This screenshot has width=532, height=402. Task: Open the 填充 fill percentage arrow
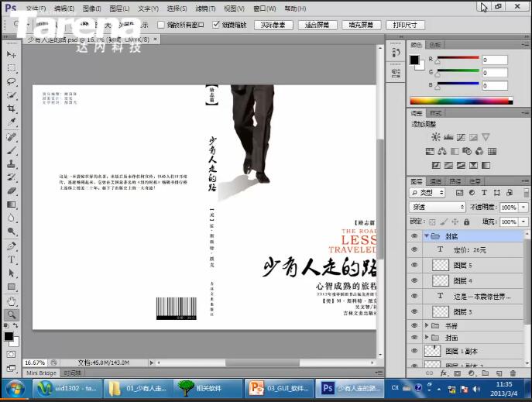[523, 222]
